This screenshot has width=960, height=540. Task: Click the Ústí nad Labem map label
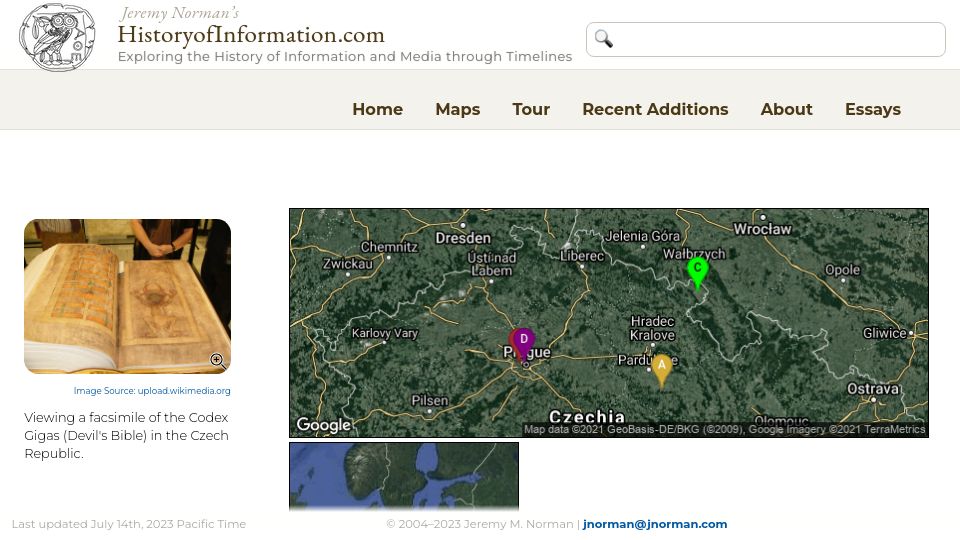pyautogui.click(x=492, y=264)
